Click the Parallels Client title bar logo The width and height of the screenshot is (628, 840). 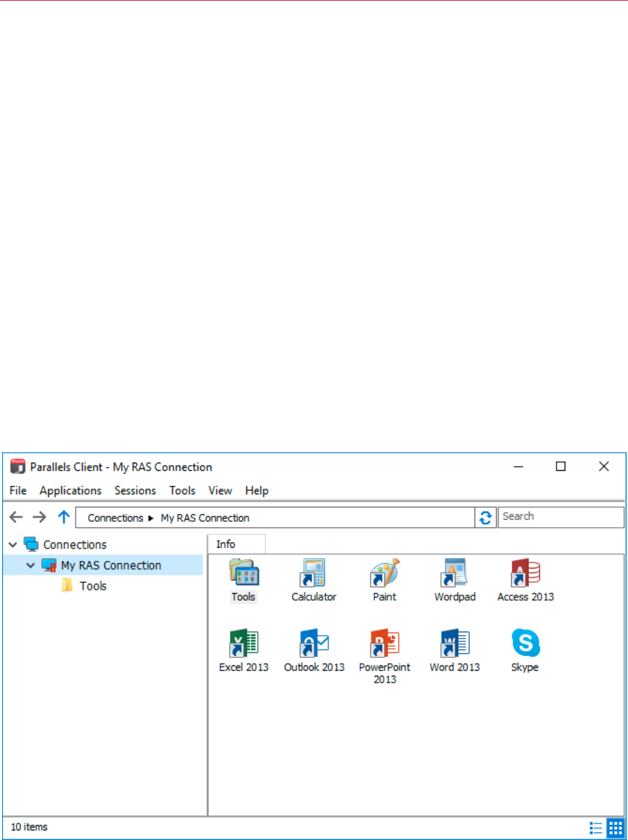coord(18,467)
